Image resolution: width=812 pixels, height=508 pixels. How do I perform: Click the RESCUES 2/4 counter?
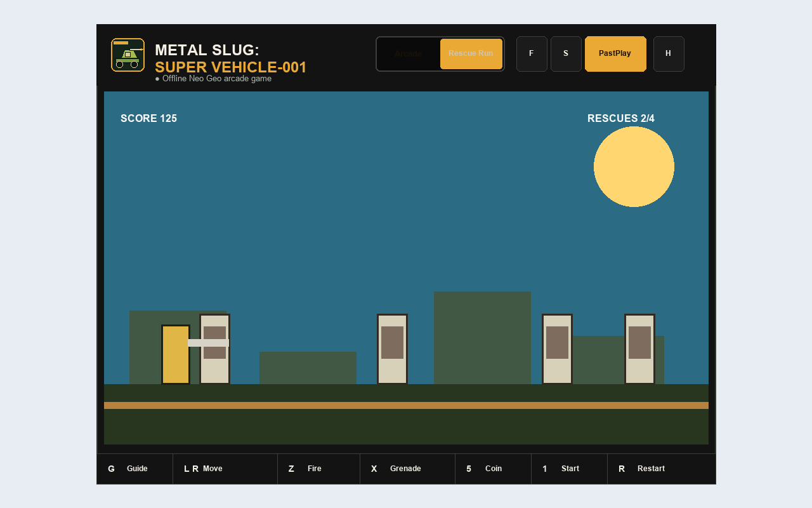click(621, 119)
